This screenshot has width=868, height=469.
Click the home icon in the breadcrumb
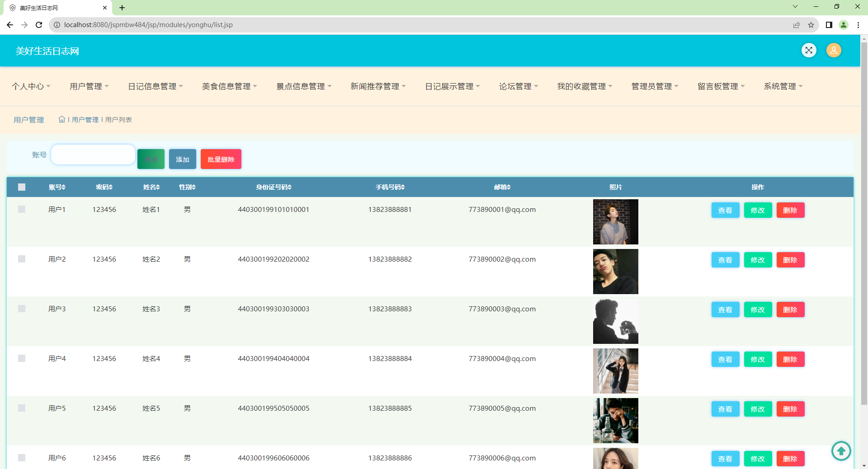click(62, 119)
